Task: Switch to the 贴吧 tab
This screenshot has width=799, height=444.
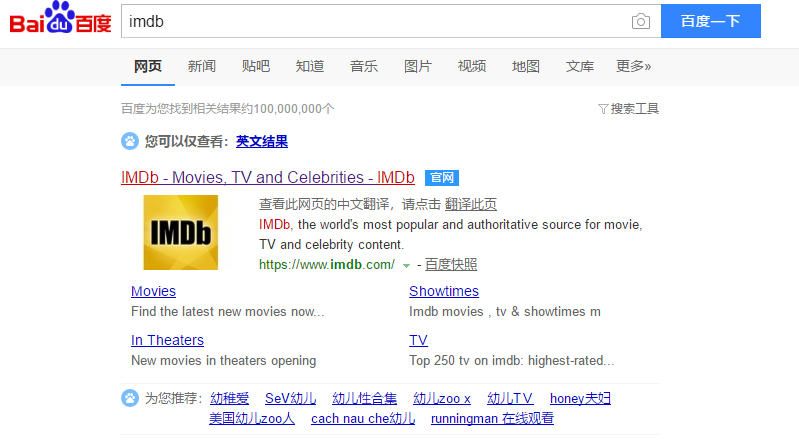Action: tap(256, 66)
